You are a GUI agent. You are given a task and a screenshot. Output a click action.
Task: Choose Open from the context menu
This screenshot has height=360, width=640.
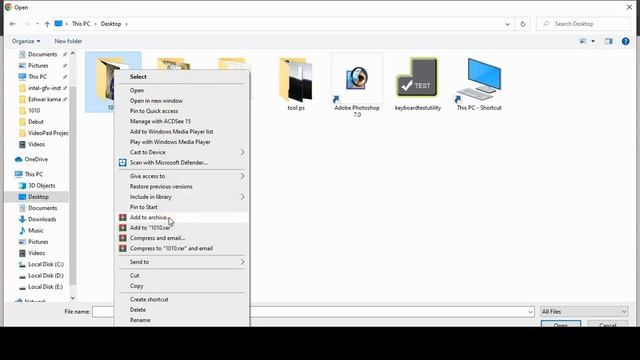(x=137, y=91)
